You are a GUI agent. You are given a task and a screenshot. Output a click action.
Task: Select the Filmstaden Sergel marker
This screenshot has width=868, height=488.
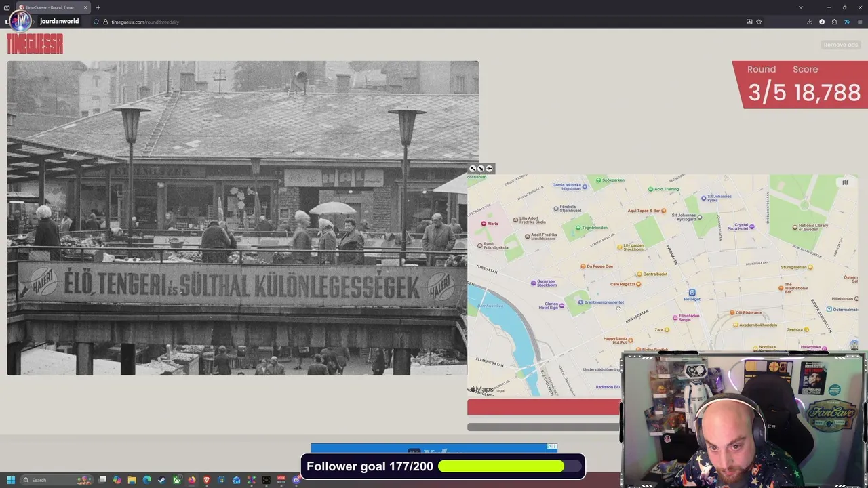coord(675,317)
